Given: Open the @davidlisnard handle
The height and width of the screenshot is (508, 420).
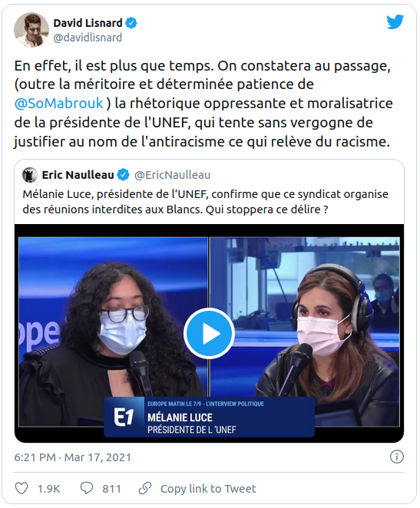Looking at the screenshot, I should point(88,38).
